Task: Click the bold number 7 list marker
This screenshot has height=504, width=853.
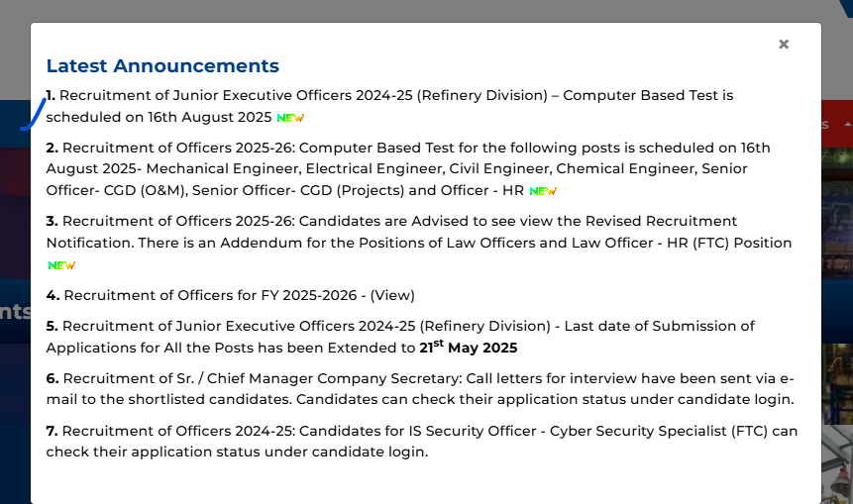Action: (x=53, y=431)
